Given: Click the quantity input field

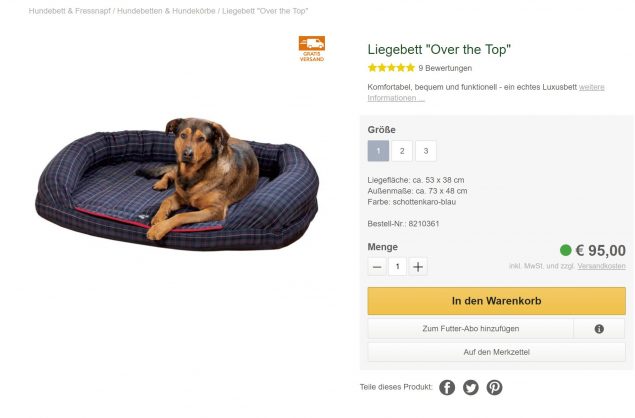Looking at the screenshot, I should click(398, 267).
